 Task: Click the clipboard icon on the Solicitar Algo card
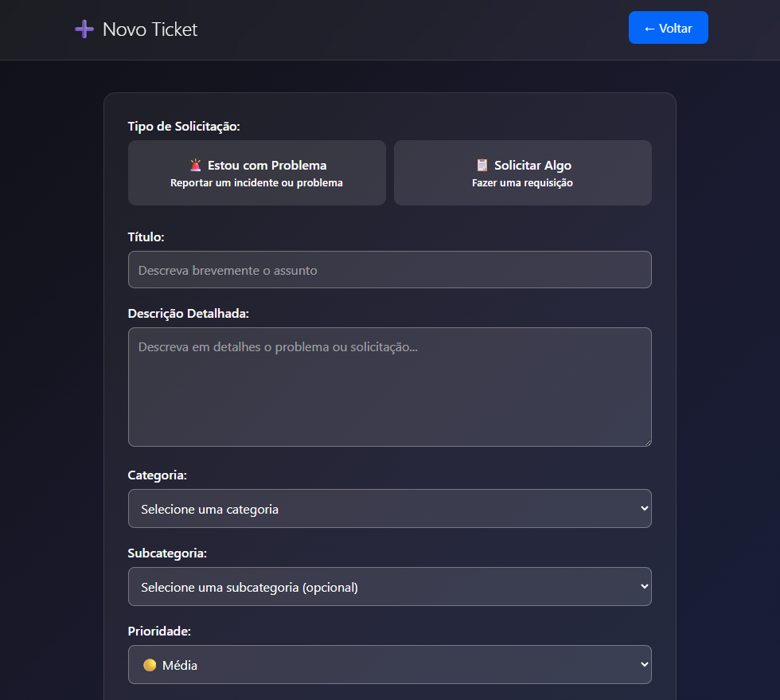tap(482, 165)
